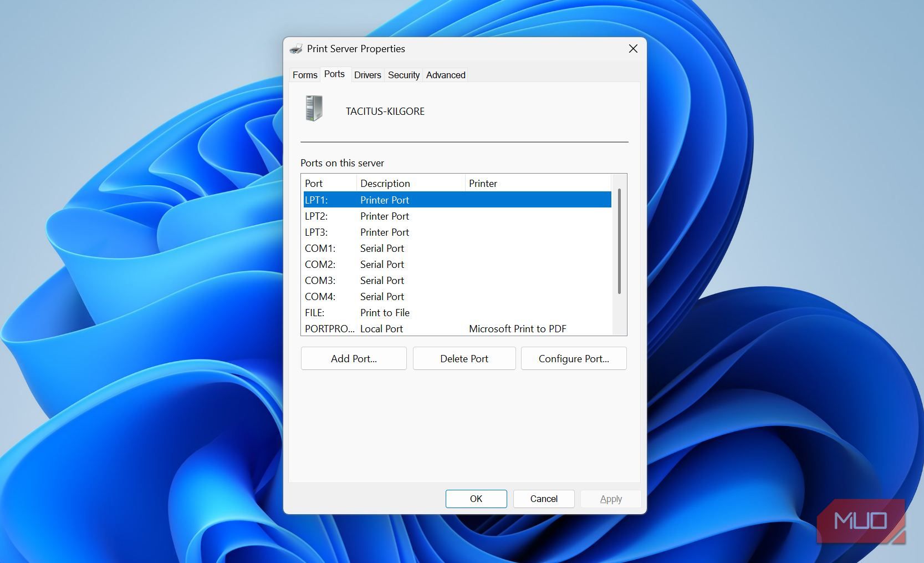Select the LPT1: port row
The image size is (924, 563).
pos(457,200)
